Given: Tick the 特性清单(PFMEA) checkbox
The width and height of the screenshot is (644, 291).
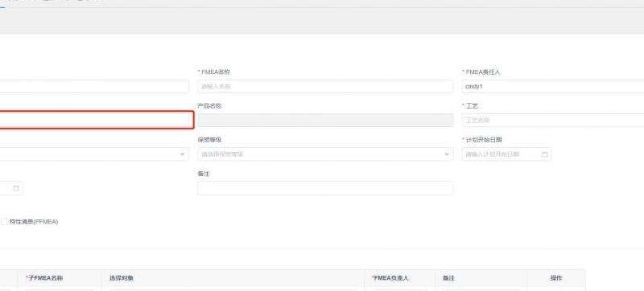Looking at the screenshot, I should (x=4, y=222).
